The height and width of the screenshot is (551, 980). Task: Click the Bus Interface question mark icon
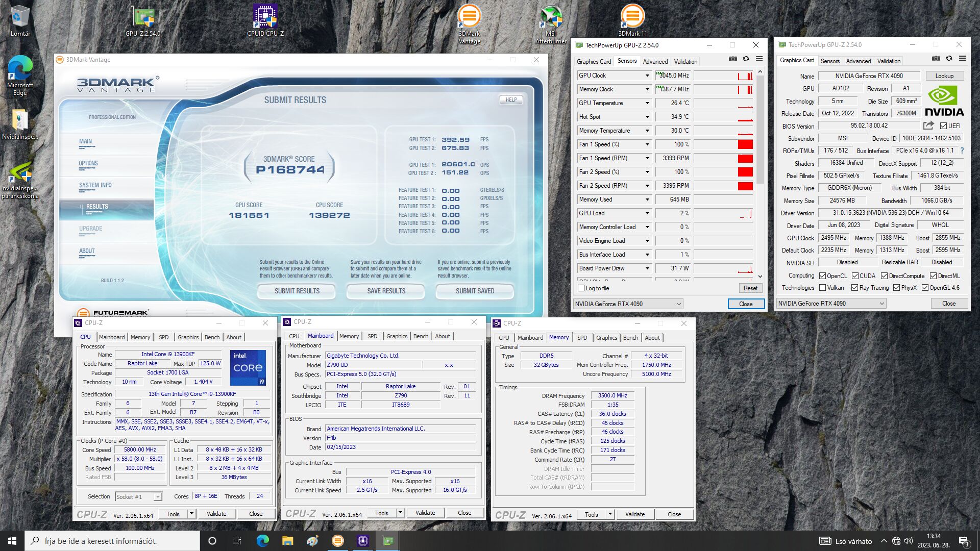pos(962,151)
